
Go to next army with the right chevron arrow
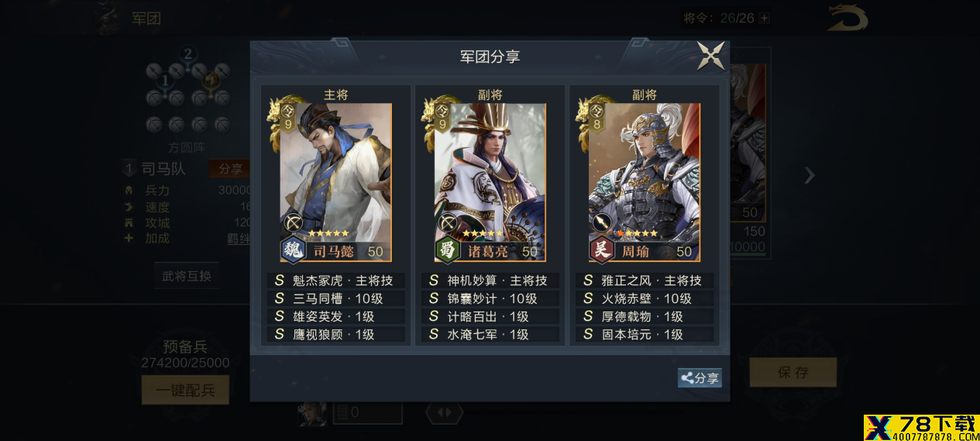(809, 175)
